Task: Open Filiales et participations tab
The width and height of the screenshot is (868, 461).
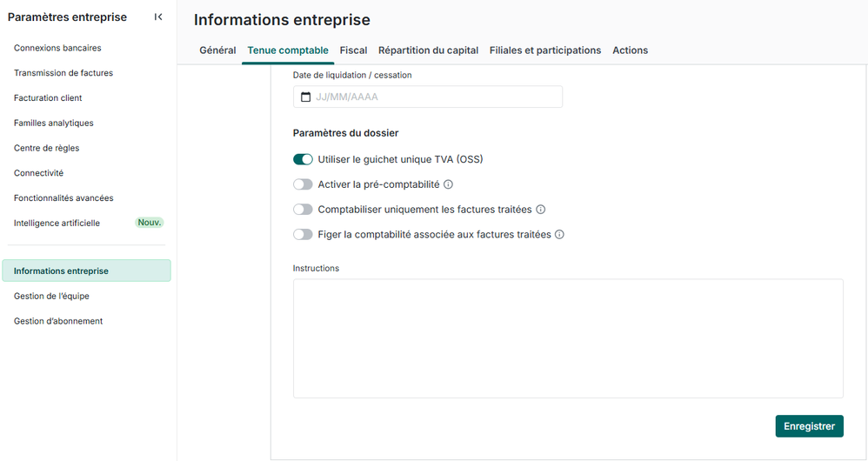Action: point(545,50)
